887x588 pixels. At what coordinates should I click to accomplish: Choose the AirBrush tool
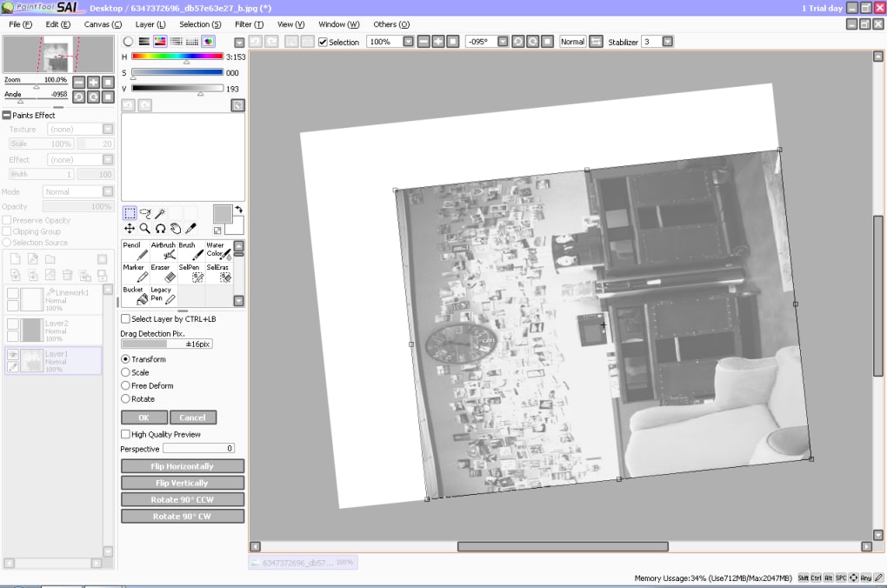163,251
